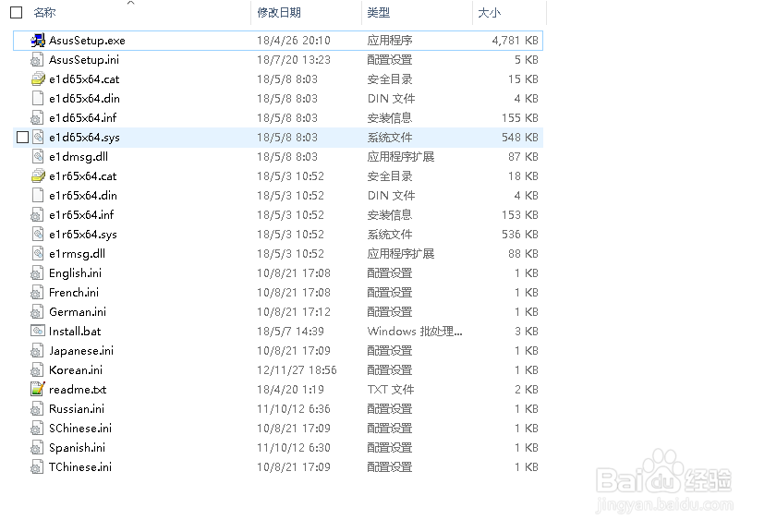Screen dimensions: 777x532
Task: Tick the checkbox beside e1d65x64.sys
Action: (22, 138)
